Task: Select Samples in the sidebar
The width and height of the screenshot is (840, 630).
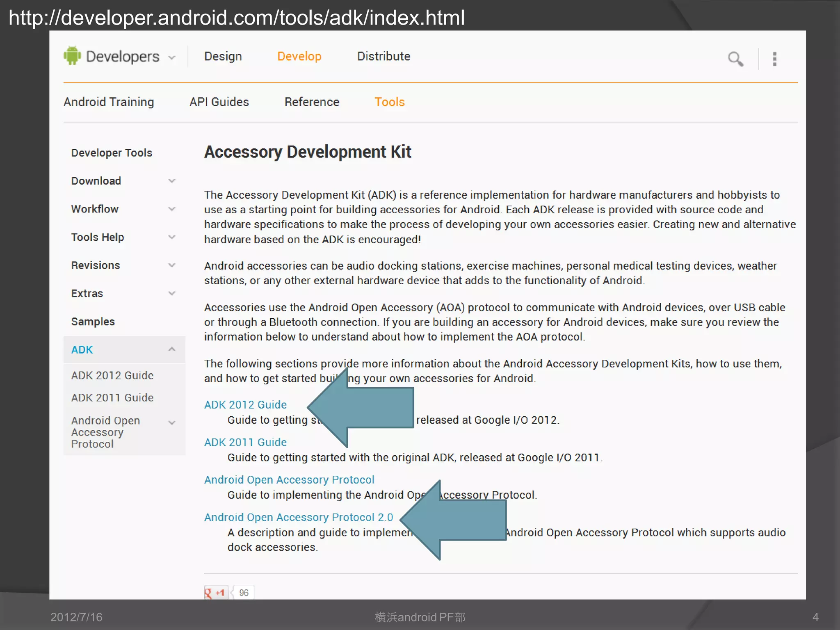Action: point(93,322)
